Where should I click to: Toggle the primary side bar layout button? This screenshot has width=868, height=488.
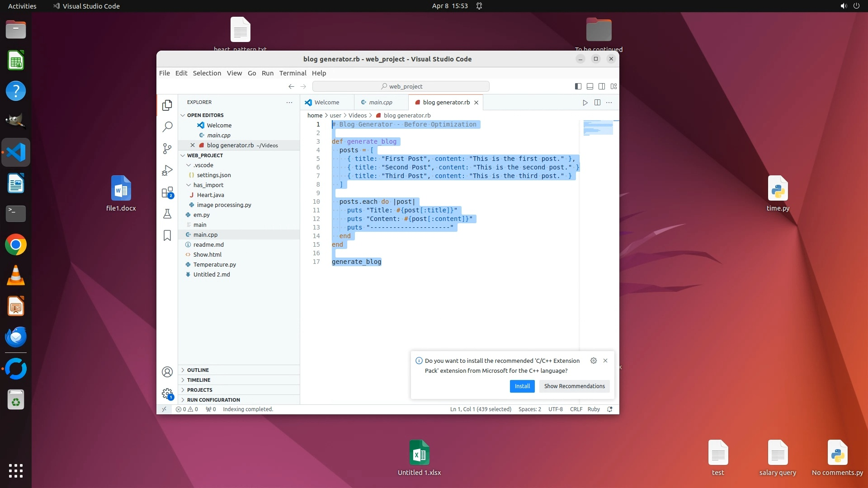(x=578, y=86)
